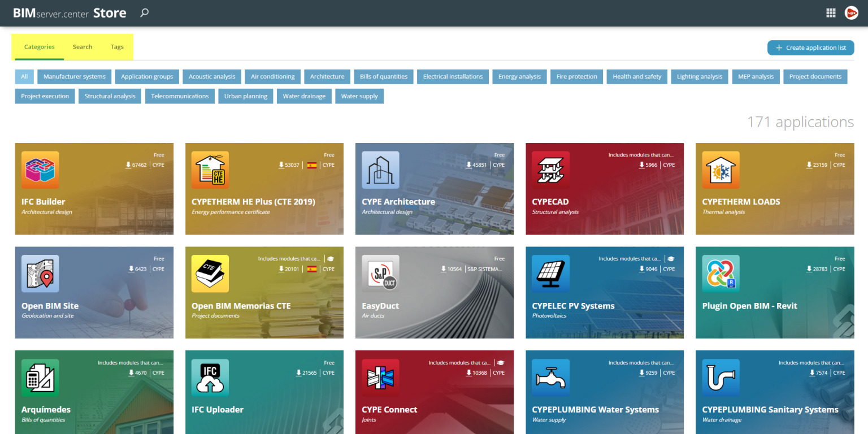Screen dimensions: 868x434
Task: Open the CYPEPLUMBING Water Systems tap icon
Action: [x=550, y=377]
